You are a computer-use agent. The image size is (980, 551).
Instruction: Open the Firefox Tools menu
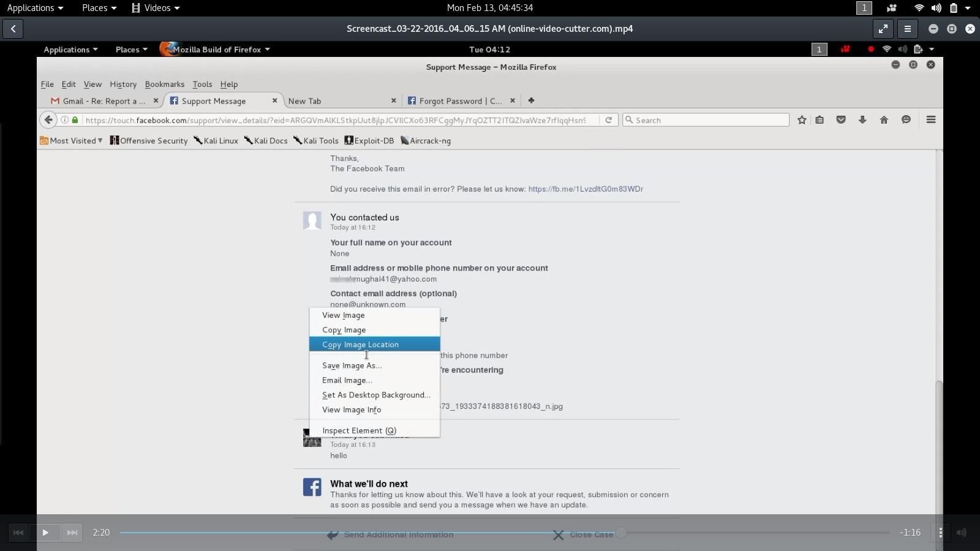[202, 84]
